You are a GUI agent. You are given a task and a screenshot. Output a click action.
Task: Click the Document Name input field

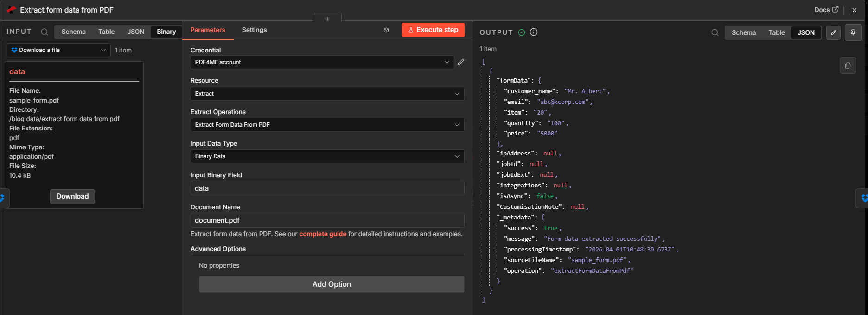click(327, 220)
